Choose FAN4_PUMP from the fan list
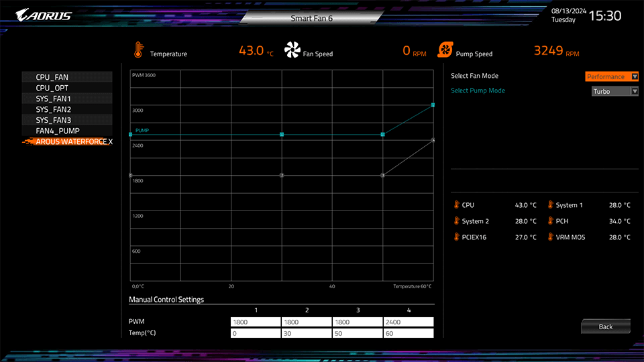Screen dimensions: 644x362 (x=58, y=131)
